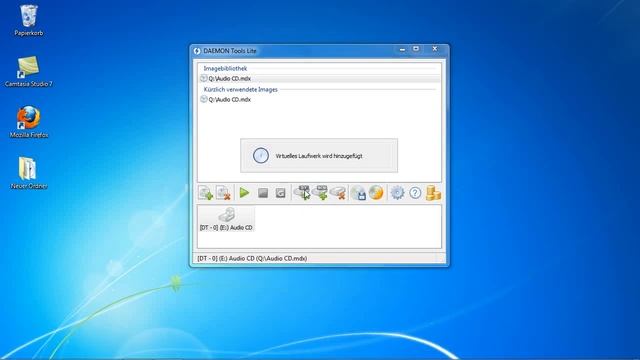Open the Papierkorb desktop icon
640x360 pixels.
tap(29, 20)
